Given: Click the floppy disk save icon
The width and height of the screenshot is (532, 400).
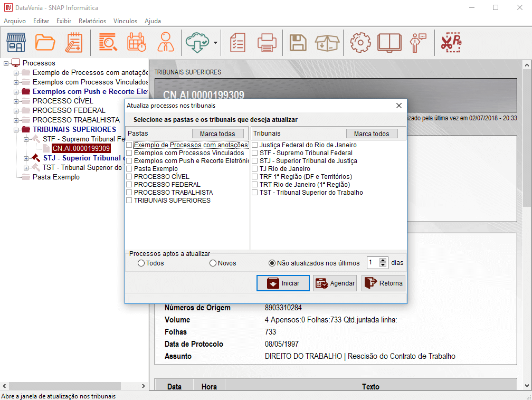Looking at the screenshot, I should pos(298,43).
